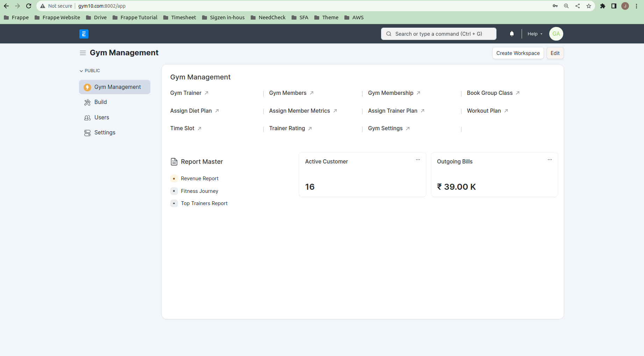Click the Edit button

tap(555, 53)
